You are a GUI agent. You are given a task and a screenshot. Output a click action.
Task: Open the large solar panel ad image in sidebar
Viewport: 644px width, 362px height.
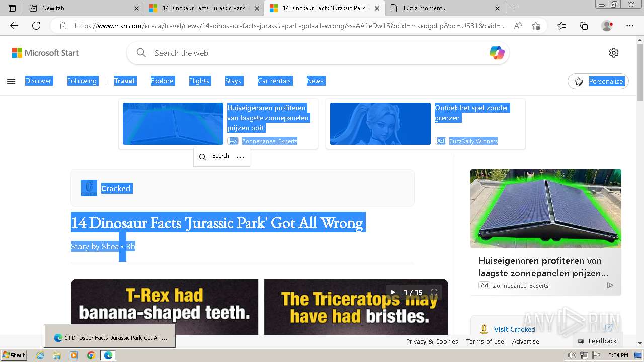point(546,209)
